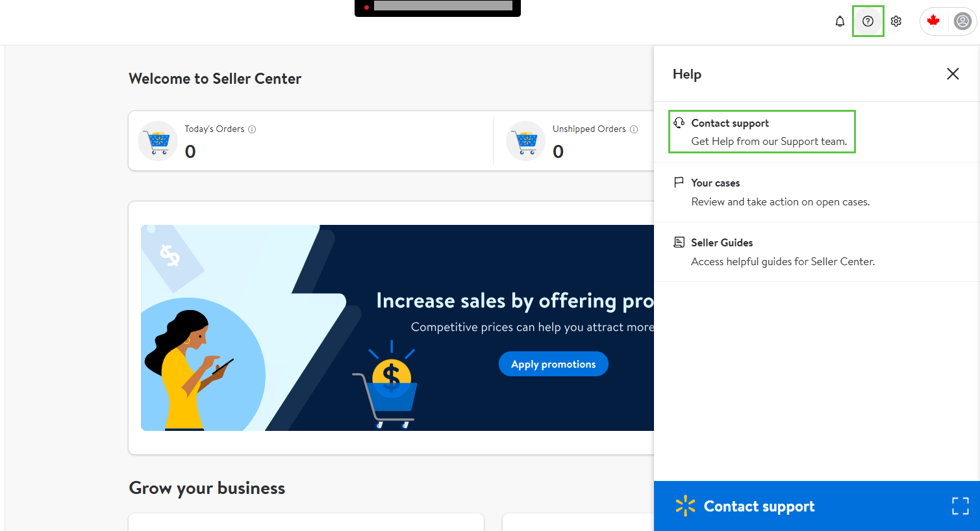Open the notifications bell
This screenshot has height=531, width=980.
[x=840, y=21]
